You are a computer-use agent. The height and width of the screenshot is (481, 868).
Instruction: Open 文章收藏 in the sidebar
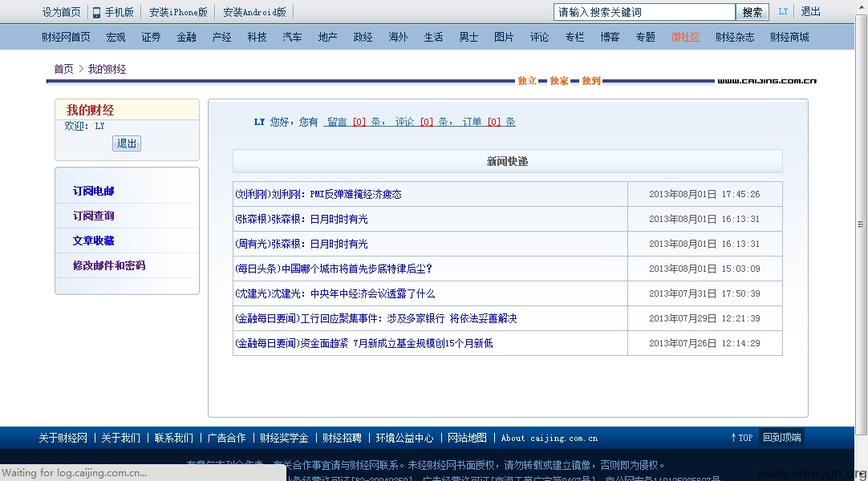coord(94,240)
